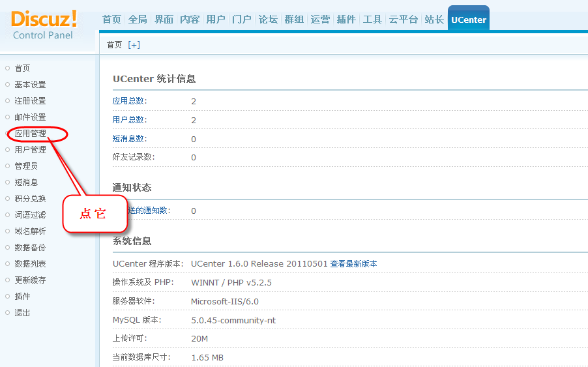Click the UCenter 统计信息 heading
The width and height of the screenshot is (588, 367).
point(154,79)
